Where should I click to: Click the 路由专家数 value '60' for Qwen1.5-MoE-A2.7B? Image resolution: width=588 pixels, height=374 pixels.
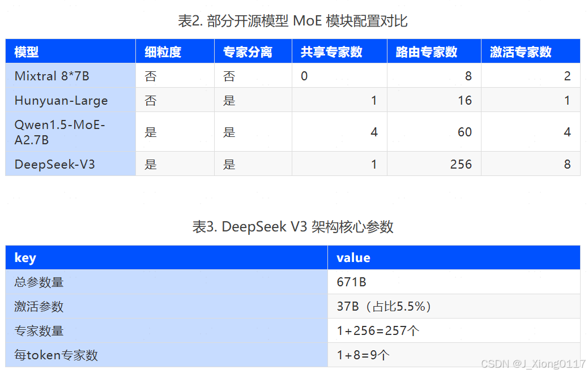click(x=465, y=132)
